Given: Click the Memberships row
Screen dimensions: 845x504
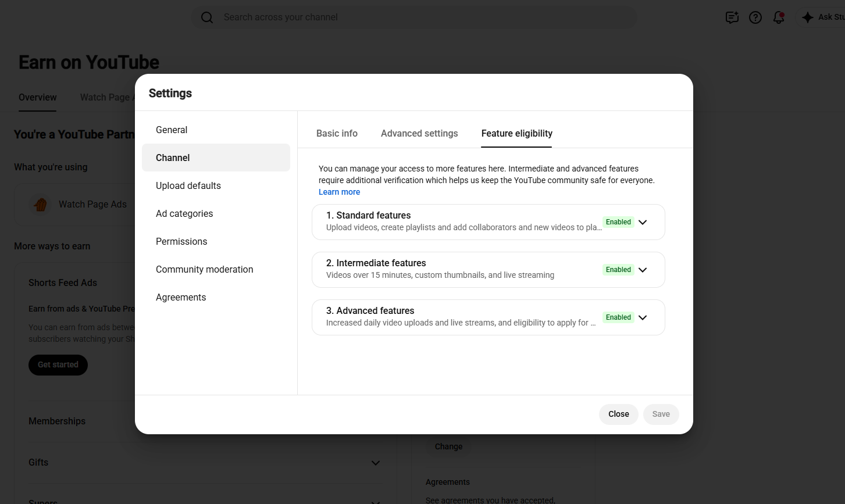Looking at the screenshot, I should click(81, 421).
